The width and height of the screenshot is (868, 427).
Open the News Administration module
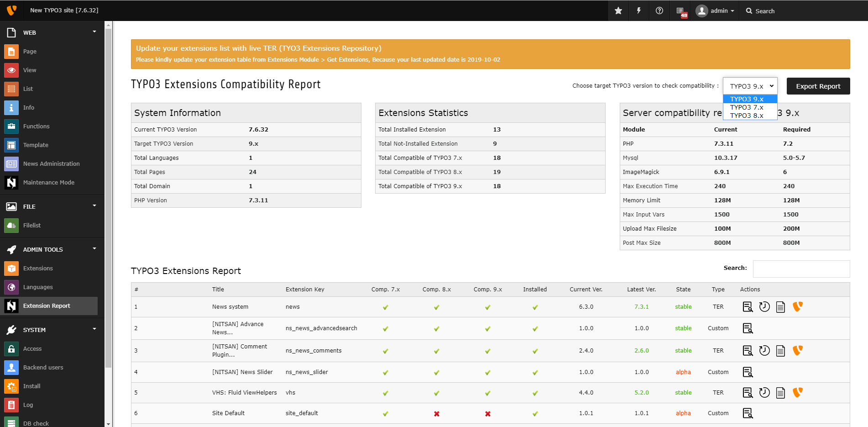[x=49, y=164]
